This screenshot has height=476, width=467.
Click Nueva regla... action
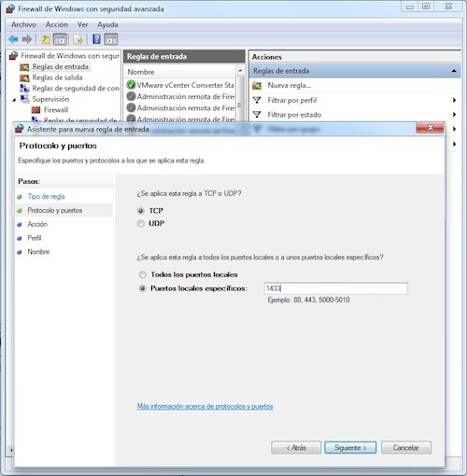pyautogui.click(x=290, y=85)
